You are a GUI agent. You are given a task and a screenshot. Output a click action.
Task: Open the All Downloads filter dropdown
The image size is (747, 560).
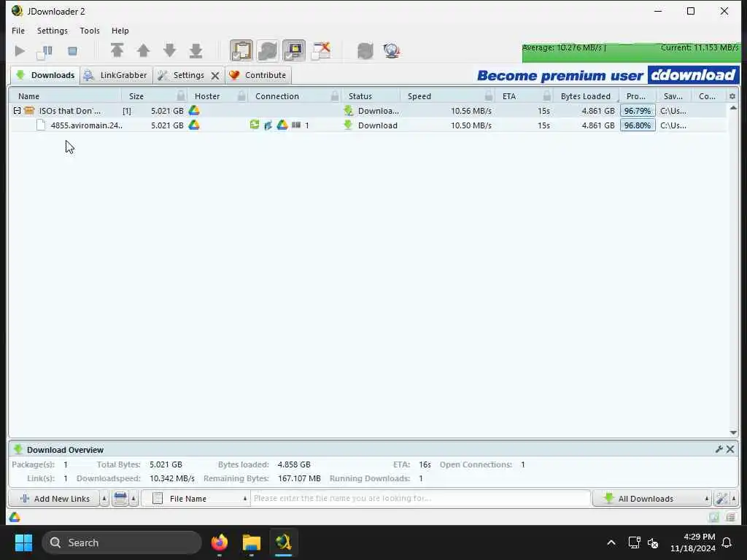pos(652,499)
